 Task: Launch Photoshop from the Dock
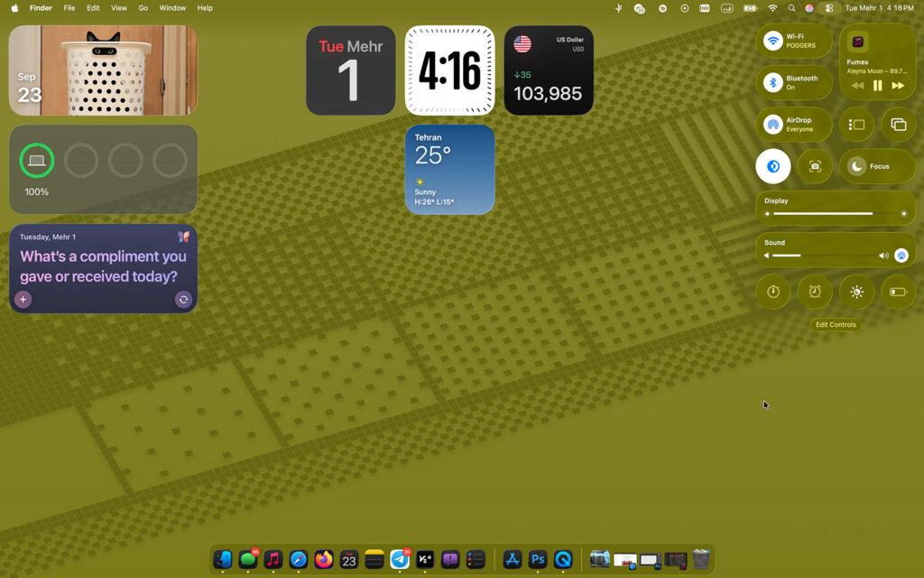coord(538,558)
